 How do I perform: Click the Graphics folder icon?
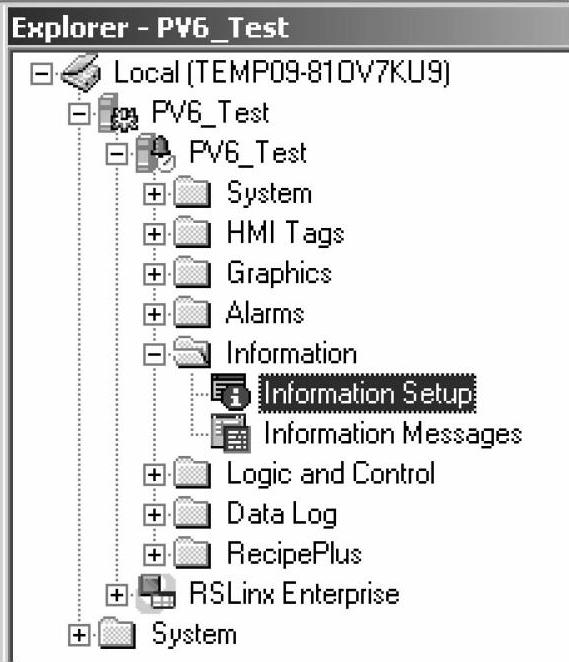pyautogui.click(x=192, y=272)
